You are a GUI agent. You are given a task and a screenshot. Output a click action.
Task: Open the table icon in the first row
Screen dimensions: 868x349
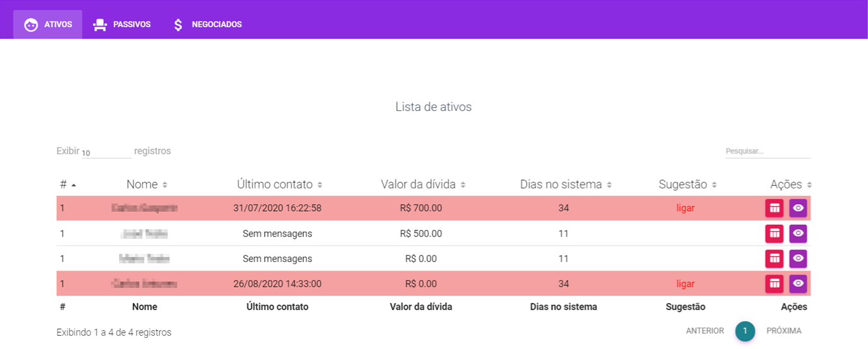[774, 209]
